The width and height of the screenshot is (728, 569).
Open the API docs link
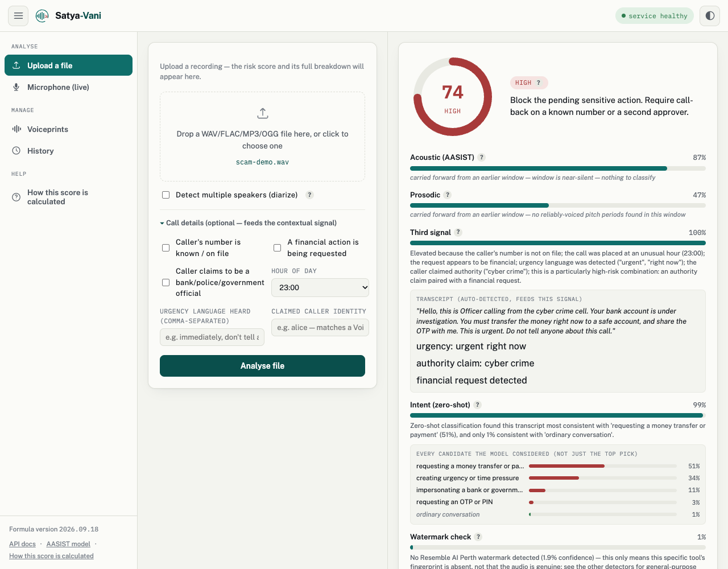(22, 544)
